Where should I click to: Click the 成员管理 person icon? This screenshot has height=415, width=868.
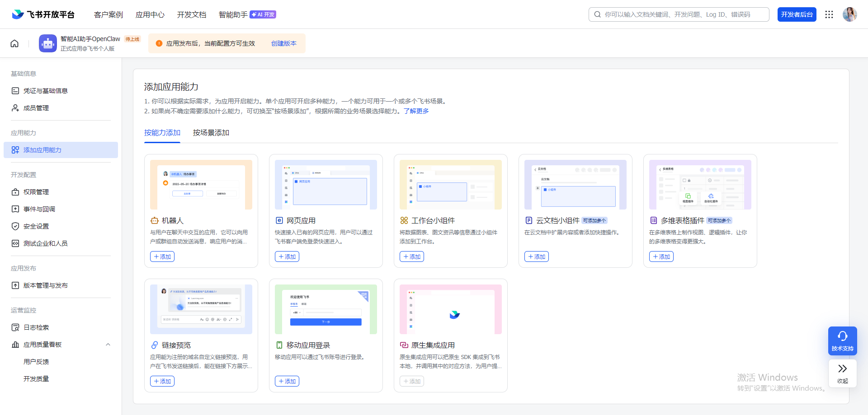click(x=15, y=108)
